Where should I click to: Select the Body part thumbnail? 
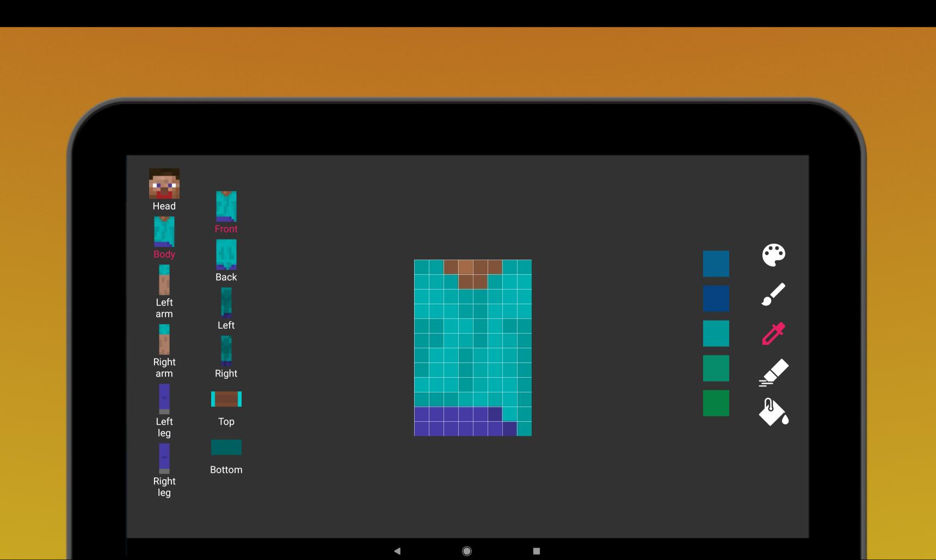point(164,232)
